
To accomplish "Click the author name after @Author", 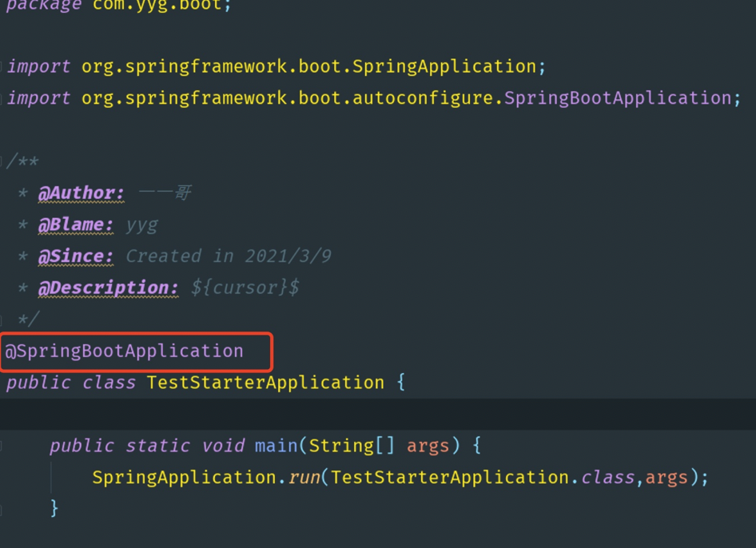I will coord(165,193).
